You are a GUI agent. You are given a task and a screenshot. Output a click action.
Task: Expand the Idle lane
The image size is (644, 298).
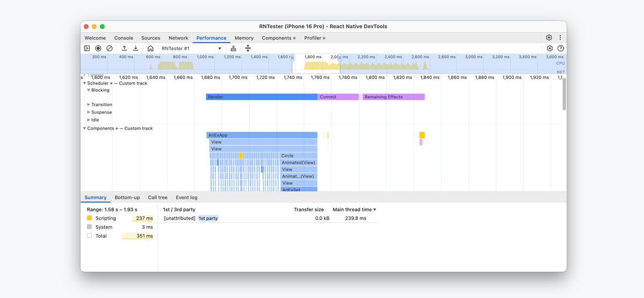pyautogui.click(x=89, y=120)
